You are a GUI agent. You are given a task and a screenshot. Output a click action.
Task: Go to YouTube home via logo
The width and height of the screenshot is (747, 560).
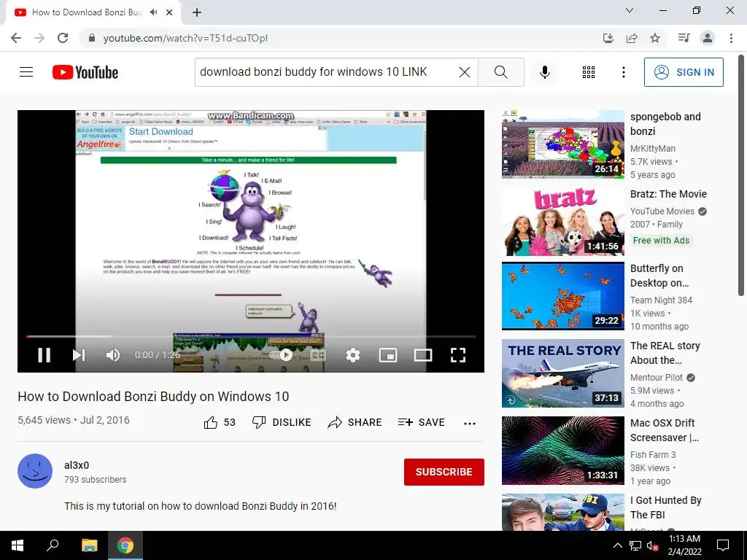(85, 72)
